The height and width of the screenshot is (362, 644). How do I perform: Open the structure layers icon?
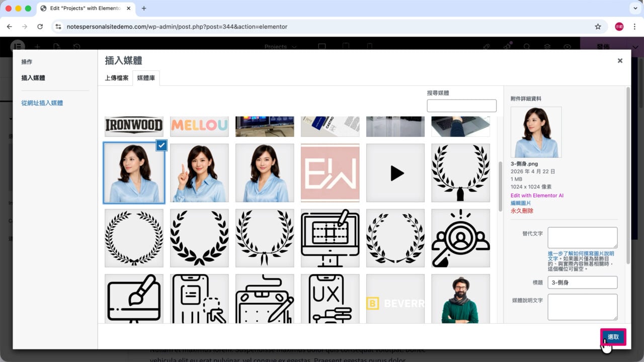tap(547, 47)
